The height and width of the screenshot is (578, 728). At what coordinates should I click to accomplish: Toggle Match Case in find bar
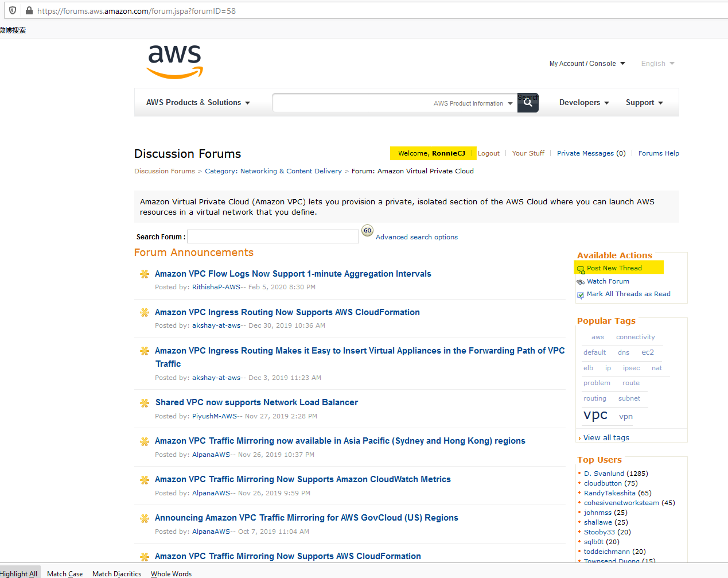click(x=65, y=573)
